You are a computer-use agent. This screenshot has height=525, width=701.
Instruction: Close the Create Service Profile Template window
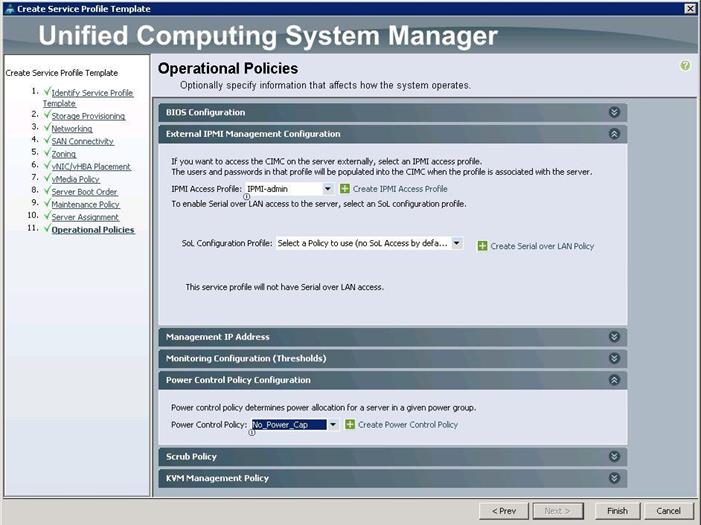tap(690, 8)
